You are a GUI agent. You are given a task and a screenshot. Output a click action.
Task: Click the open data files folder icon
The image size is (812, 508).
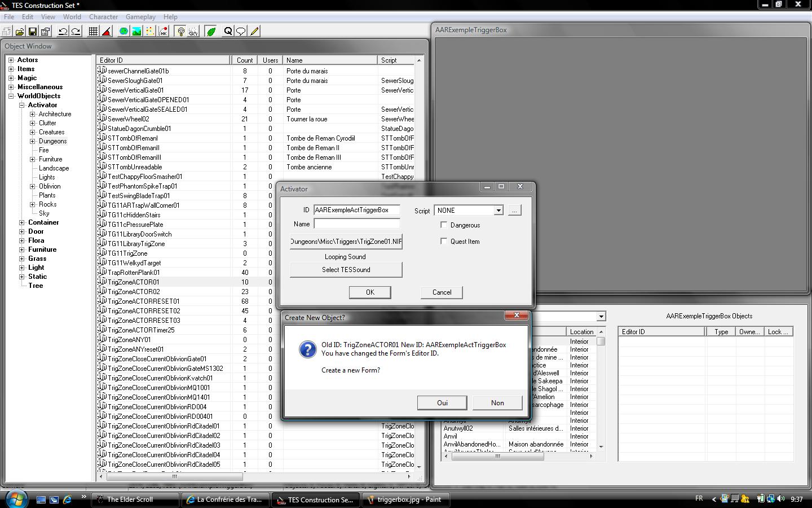20,32
